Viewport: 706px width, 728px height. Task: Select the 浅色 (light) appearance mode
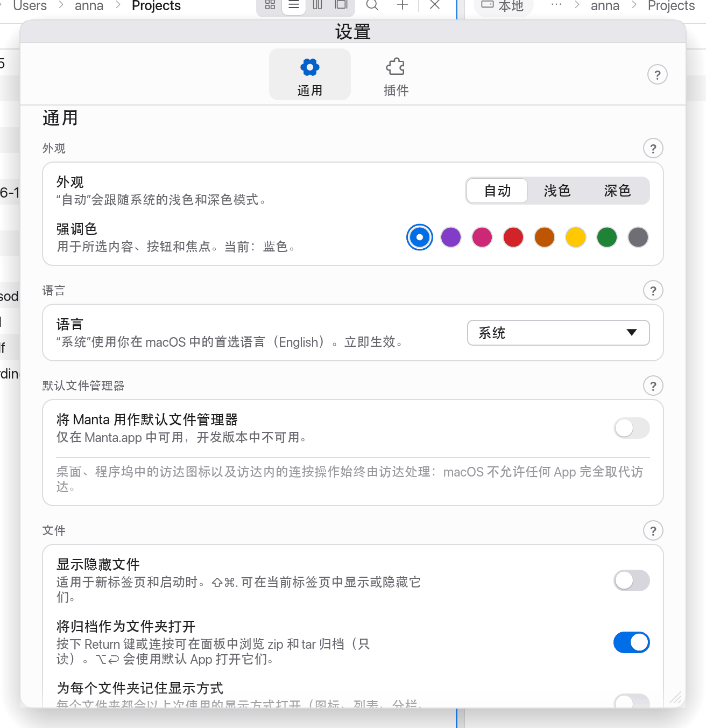557,191
